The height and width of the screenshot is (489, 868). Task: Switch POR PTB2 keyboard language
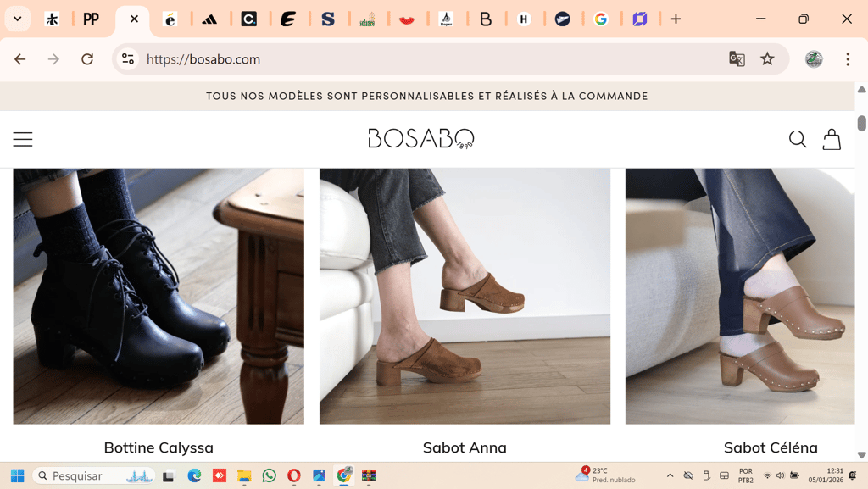[x=746, y=475]
